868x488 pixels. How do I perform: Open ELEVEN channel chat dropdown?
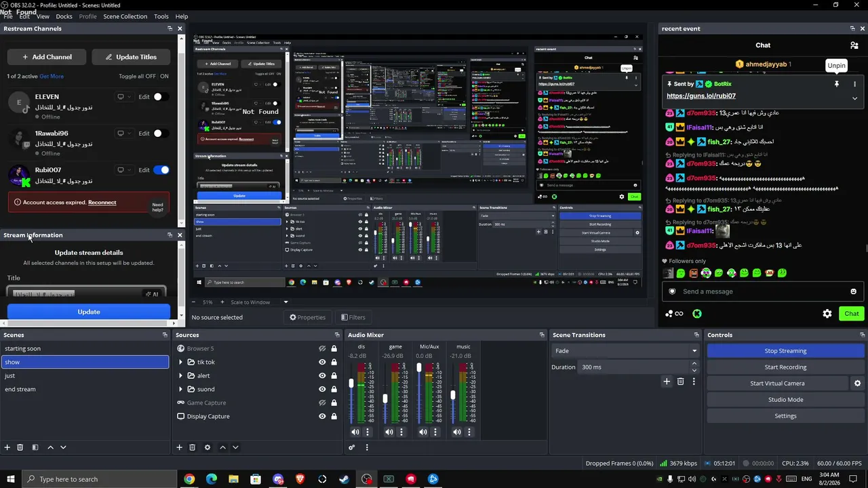pyautogui.click(x=123, y=97)
